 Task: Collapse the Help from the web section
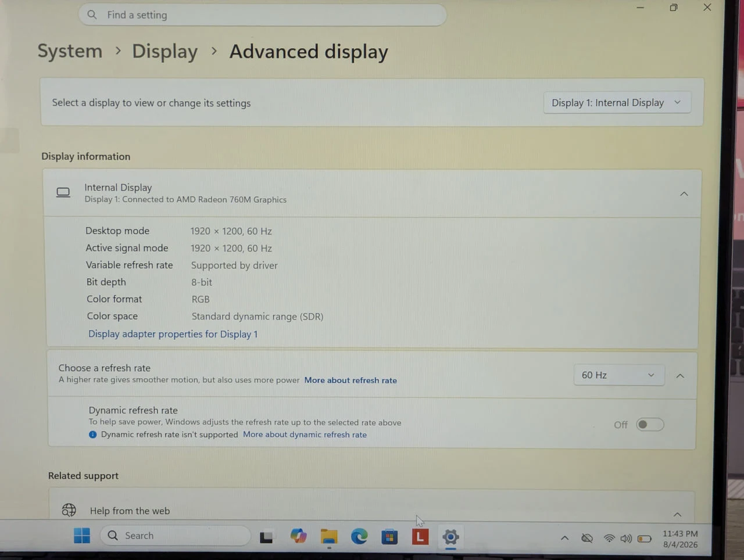(x=677, y=514)
